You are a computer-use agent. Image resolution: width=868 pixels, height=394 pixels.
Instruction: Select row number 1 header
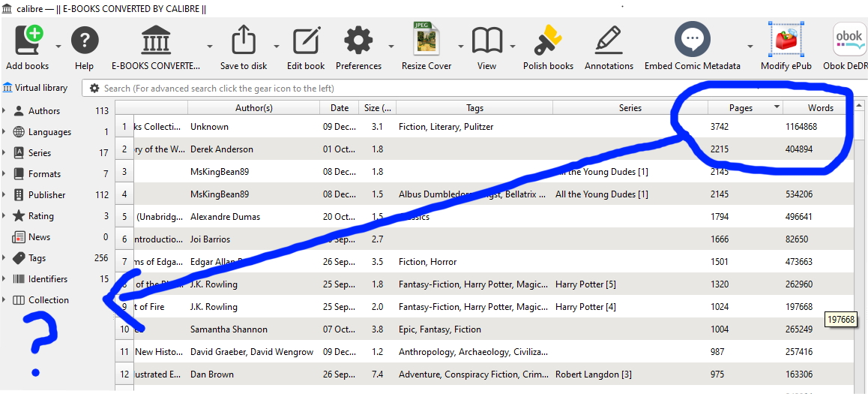(x=124, y=126)
